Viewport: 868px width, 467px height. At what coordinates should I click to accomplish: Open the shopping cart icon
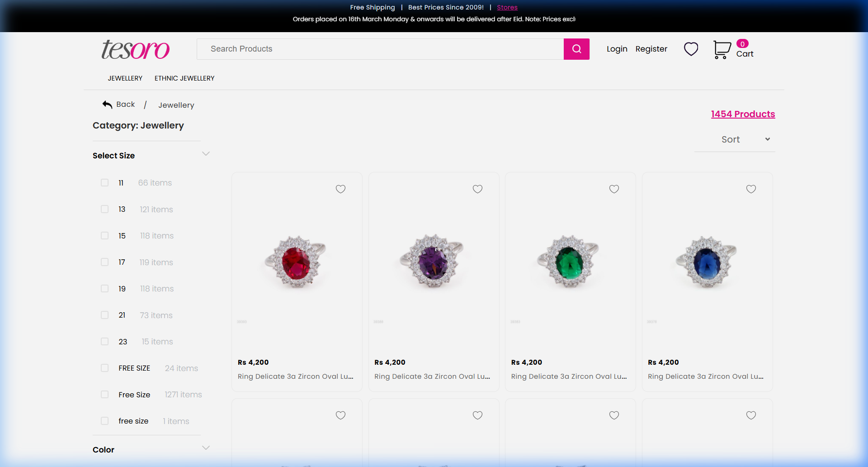(722, 49)
